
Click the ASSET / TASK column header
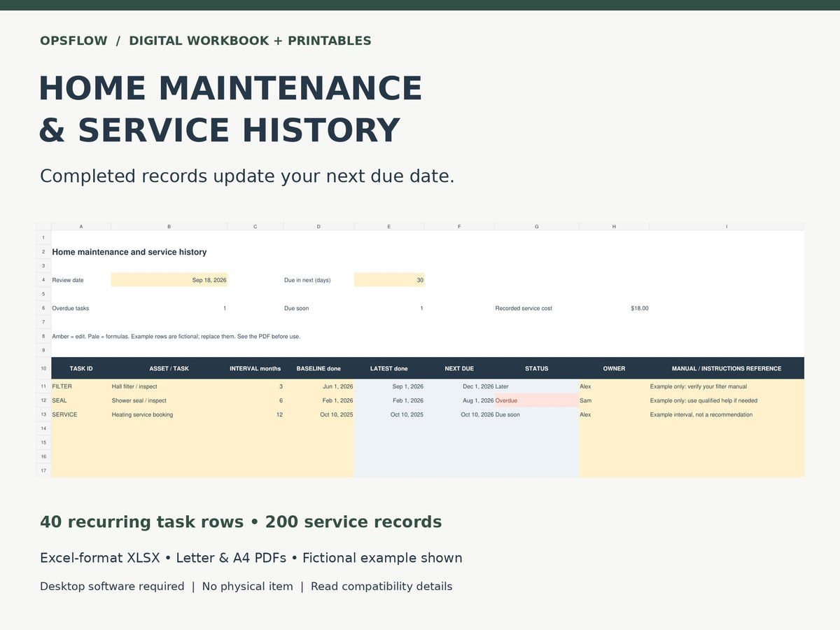169,368
